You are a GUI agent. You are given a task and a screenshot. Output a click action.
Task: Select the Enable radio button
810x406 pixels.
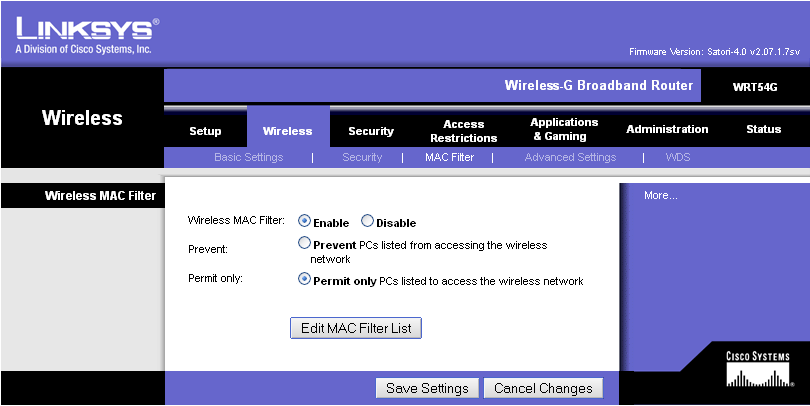click(304, 221)
